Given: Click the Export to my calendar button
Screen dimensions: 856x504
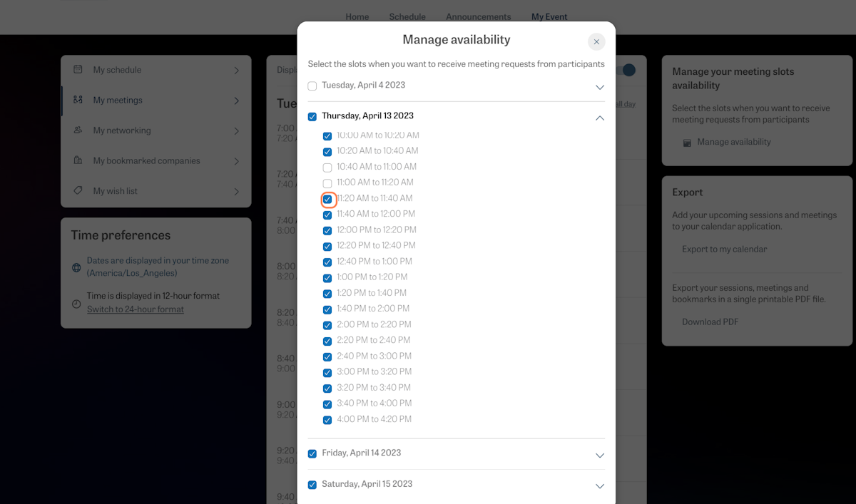Looking at the screenshot, I should click(x=724, y=250).
